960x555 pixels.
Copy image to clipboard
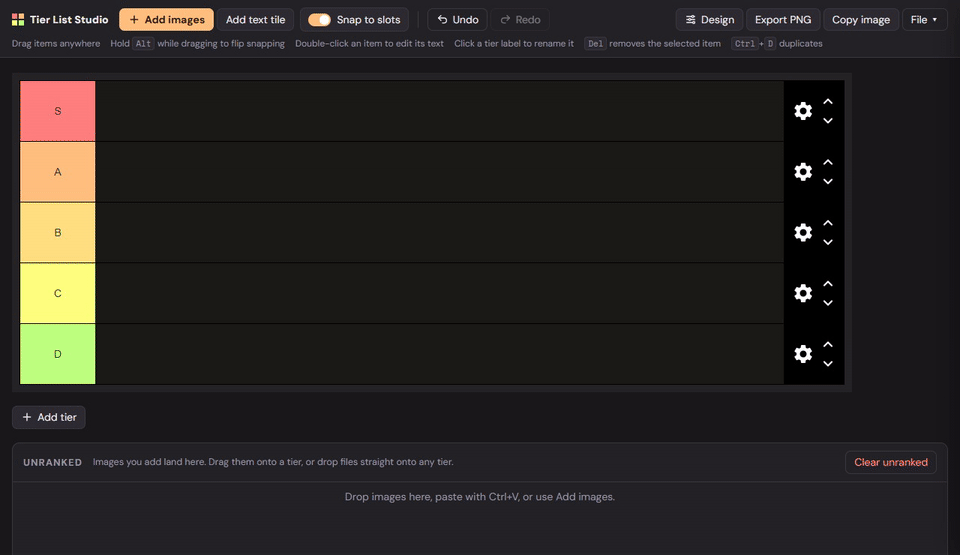click(861, 20)
